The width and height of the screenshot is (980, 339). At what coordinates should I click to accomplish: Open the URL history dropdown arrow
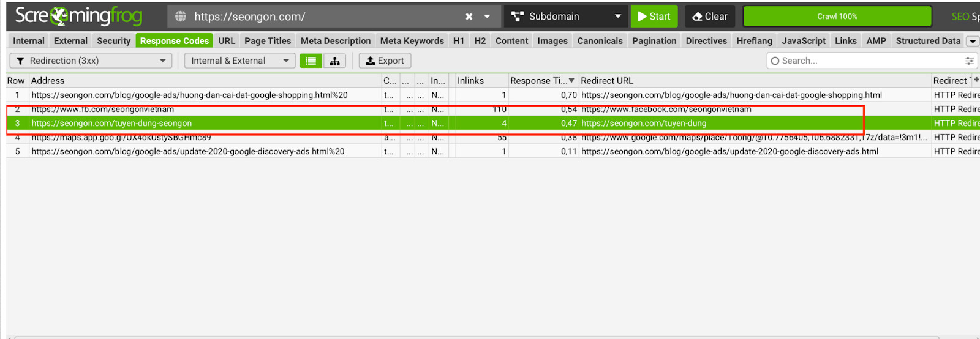[487, 17]
